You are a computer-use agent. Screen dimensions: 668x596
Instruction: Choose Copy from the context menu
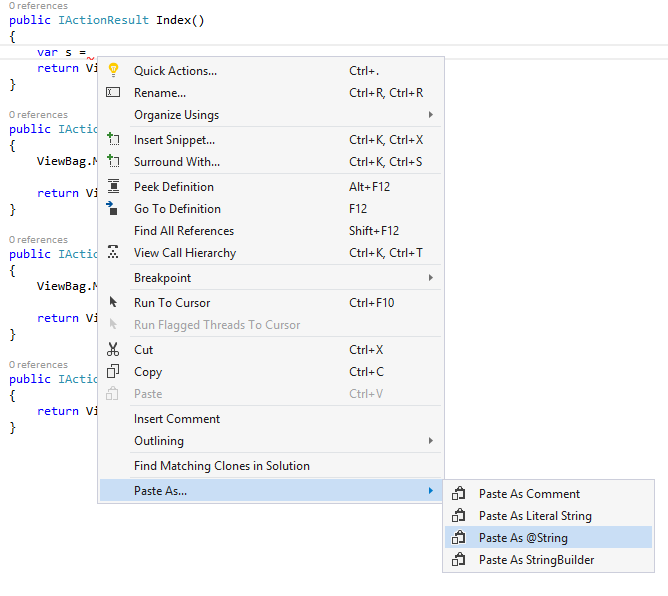point(271,372)
